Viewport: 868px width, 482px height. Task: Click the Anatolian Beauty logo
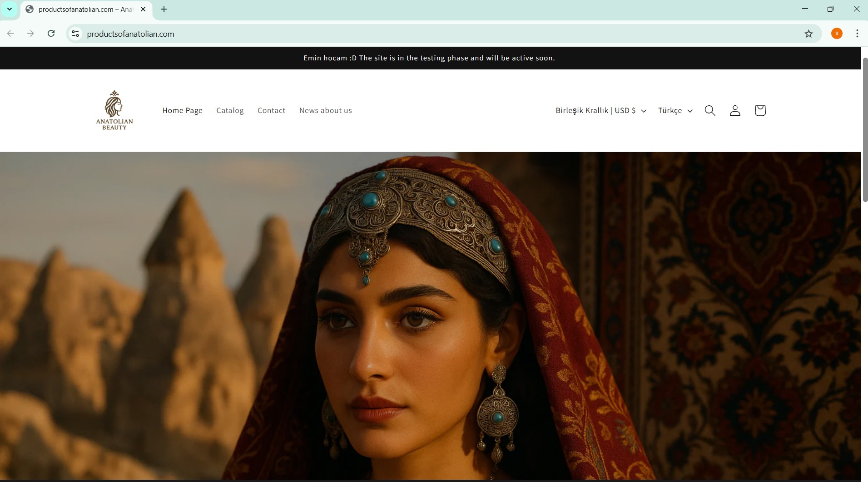[114, 110]
